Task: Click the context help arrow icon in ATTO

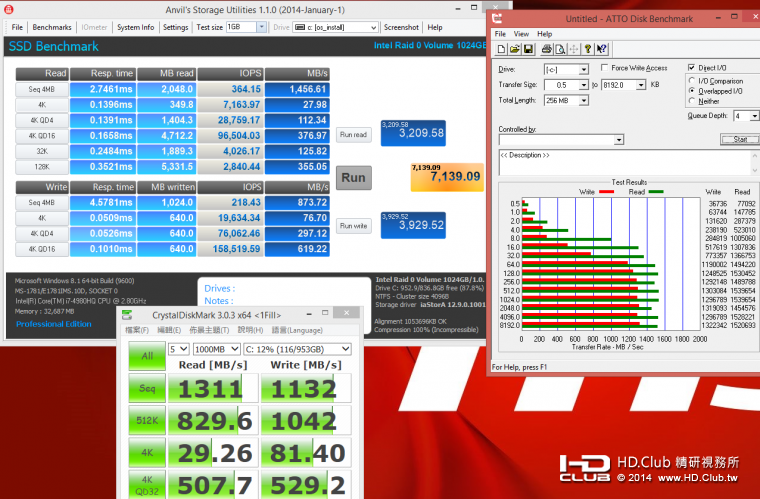Action: coord(601,49)
